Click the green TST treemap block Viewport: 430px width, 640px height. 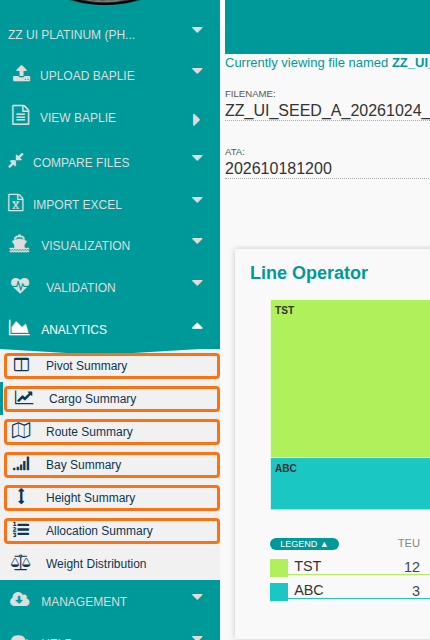350,378
